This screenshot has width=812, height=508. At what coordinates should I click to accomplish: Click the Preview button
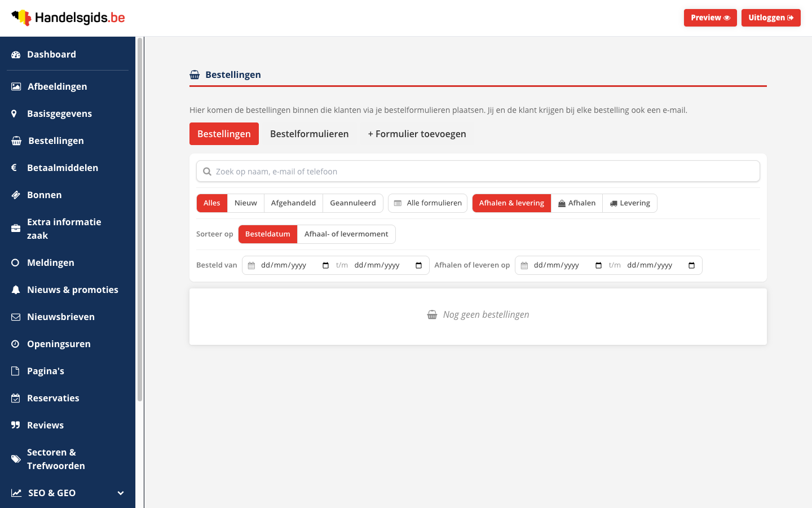[x=710, y=17]
